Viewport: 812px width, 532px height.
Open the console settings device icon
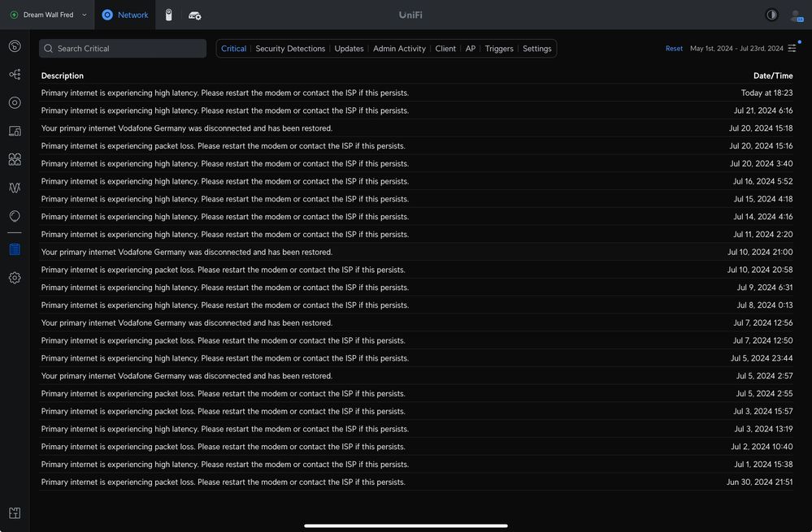[195, 15]
